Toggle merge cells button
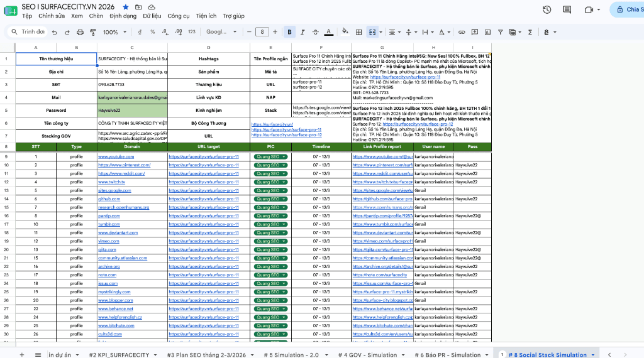The width and height of the screenshot is (644, 358). (372, 32)
